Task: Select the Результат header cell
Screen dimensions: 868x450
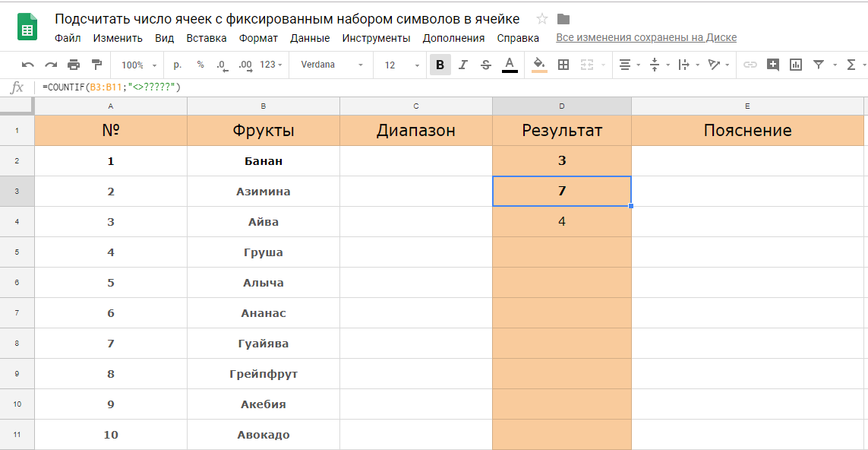Action: click(562, 131)
